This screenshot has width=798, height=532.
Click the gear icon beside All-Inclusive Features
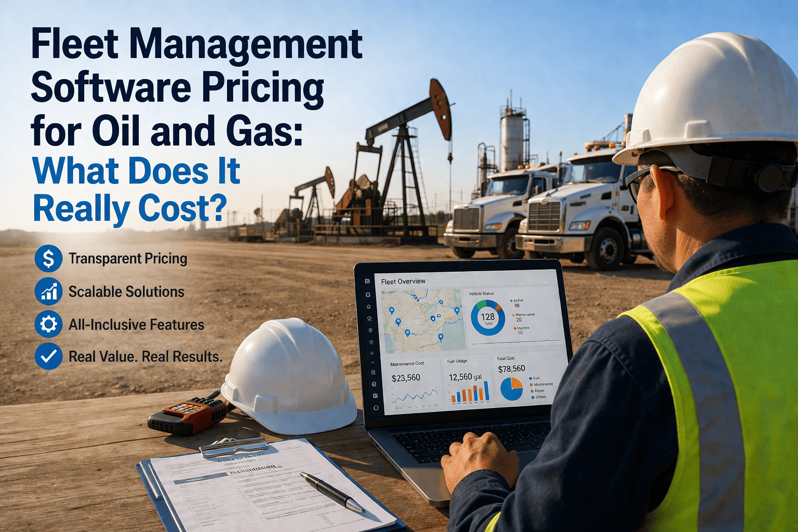(x=48, y=325)
